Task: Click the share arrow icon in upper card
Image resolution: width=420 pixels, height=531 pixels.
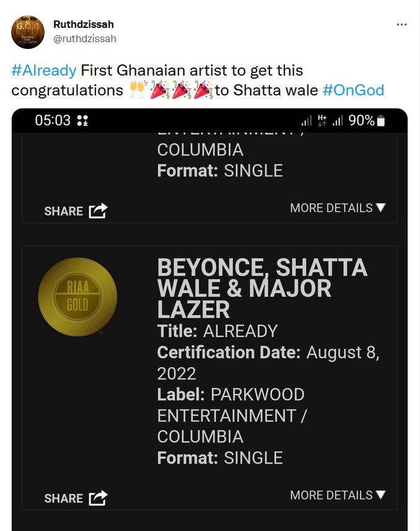Action: pos(98,211)
